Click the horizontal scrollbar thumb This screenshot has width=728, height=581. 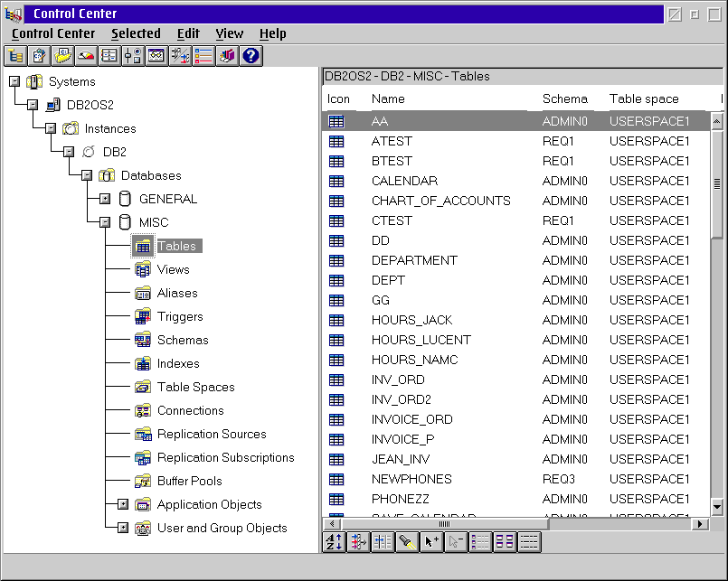click(x=445, y=524)
